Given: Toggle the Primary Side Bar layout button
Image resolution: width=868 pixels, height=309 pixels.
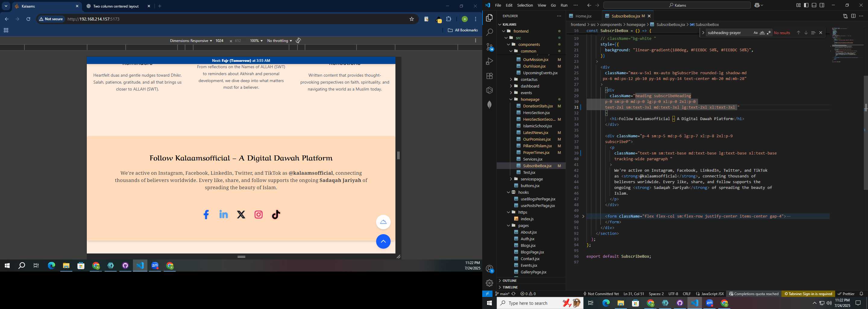Looking at the screenshot, I should click(806, 5).
